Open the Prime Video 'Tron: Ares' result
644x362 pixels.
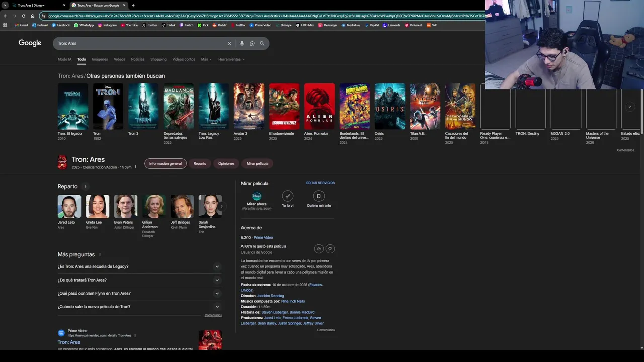pyautogui.click(x=69, y=342)
